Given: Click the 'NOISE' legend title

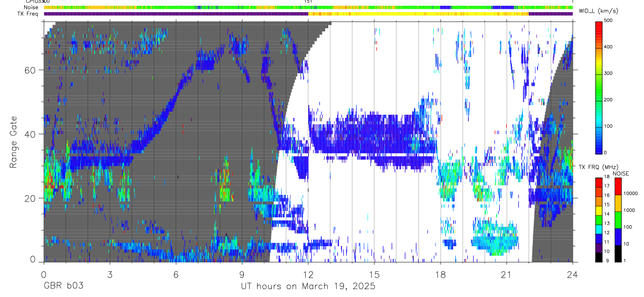Looking at the screenshot, I should coord(621,173).
